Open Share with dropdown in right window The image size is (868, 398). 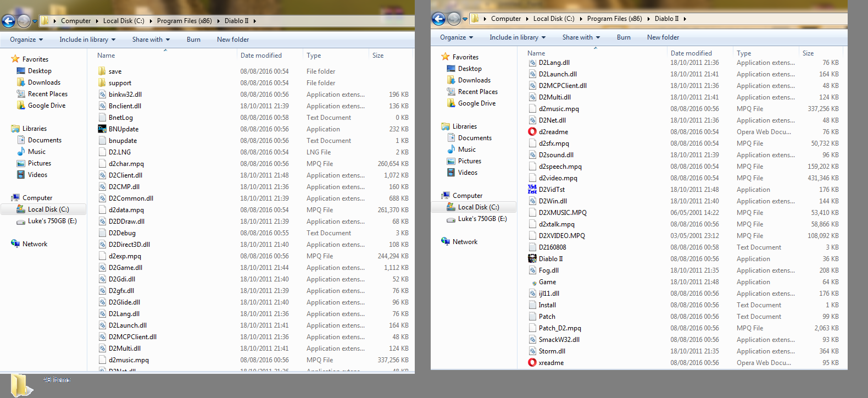(581, 37)
